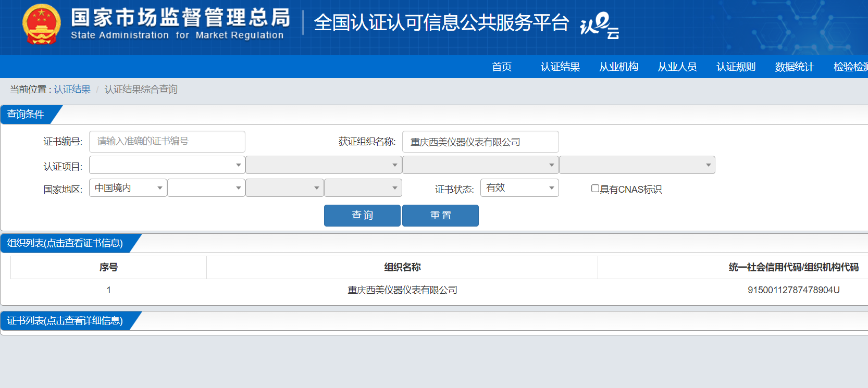Open the 认证规则 navigation menu

(x=736, y=67)
